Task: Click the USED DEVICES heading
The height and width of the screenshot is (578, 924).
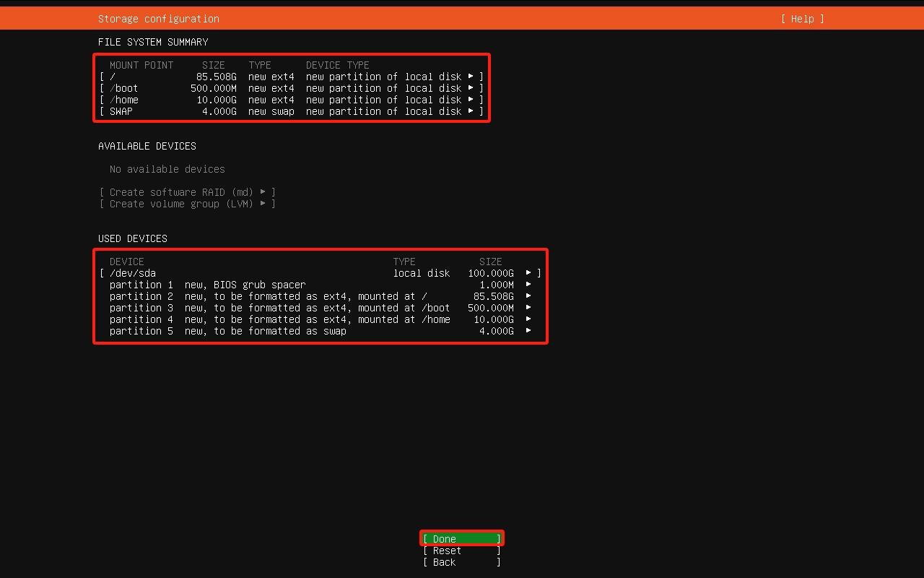Action: tap(133, 238)
